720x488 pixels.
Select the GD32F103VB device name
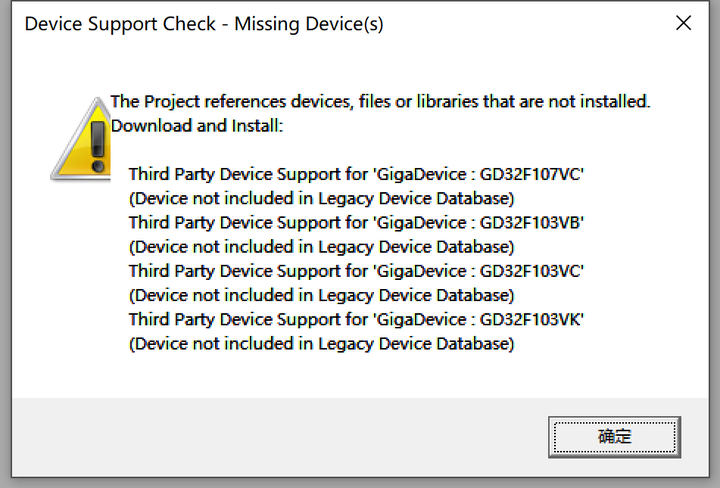pyautogui.click(x=530, y=222)
